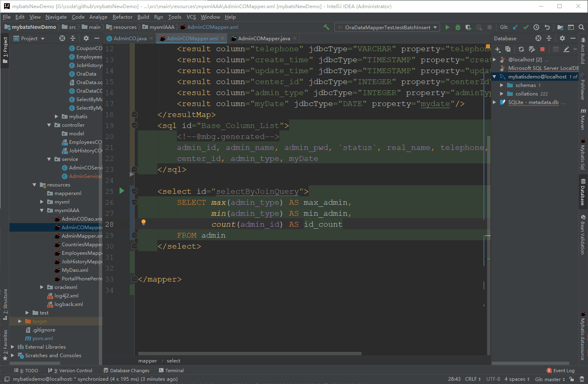Click the Git commit checkmark icon
588x384 pixels.
pos(526,27)
